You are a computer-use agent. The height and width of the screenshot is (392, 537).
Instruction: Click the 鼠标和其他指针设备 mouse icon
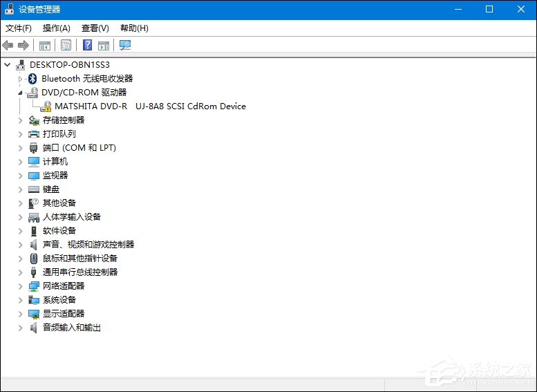tap(34, 258)
